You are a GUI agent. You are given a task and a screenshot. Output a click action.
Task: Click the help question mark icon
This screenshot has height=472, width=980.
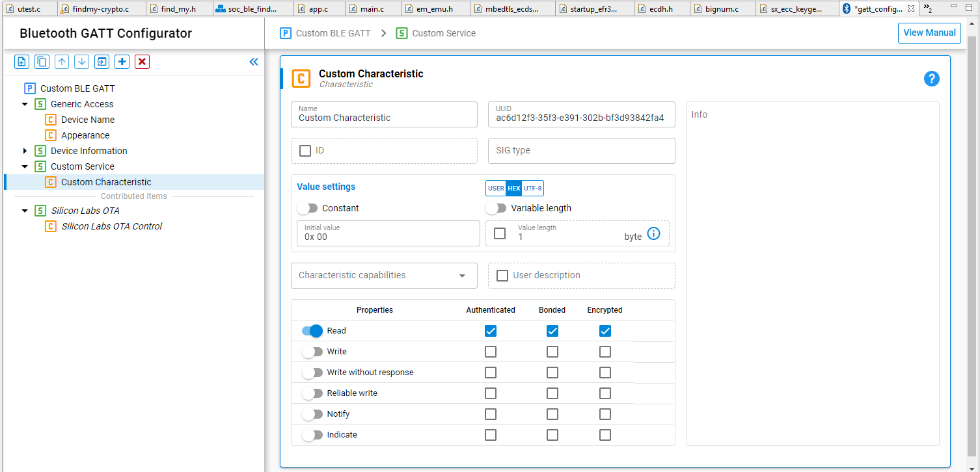932,78
